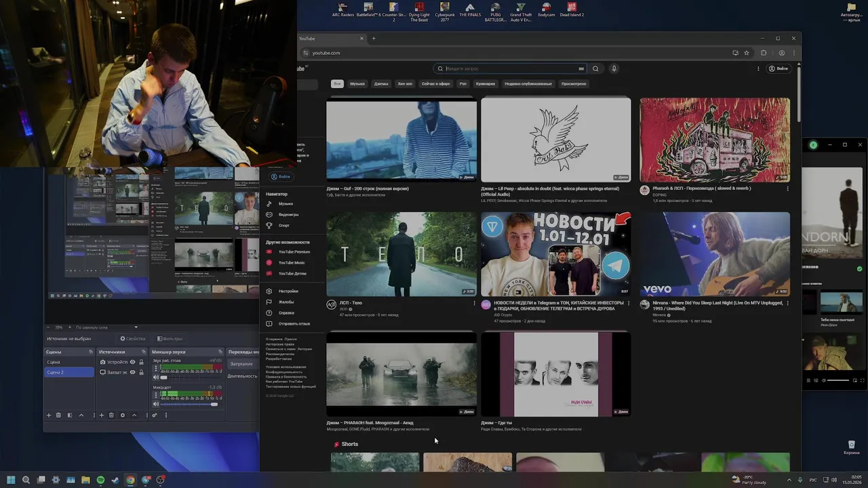The image size is (868, 488).
Task: Open the ЛСП – Тело video thumbnail
Action: pos(401,254)
